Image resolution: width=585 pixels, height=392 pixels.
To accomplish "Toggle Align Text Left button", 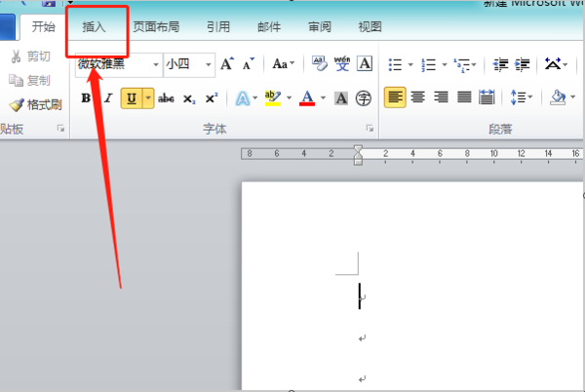I will [x=395, y=98].
